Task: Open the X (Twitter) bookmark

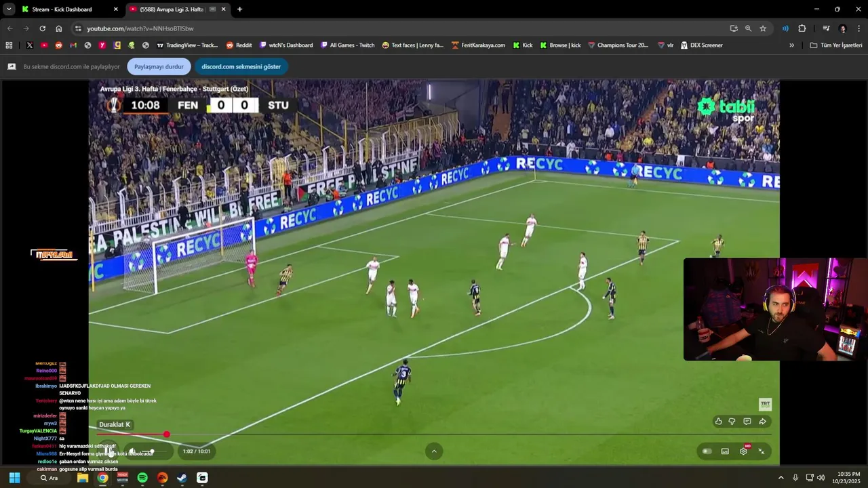Action: 29,45
